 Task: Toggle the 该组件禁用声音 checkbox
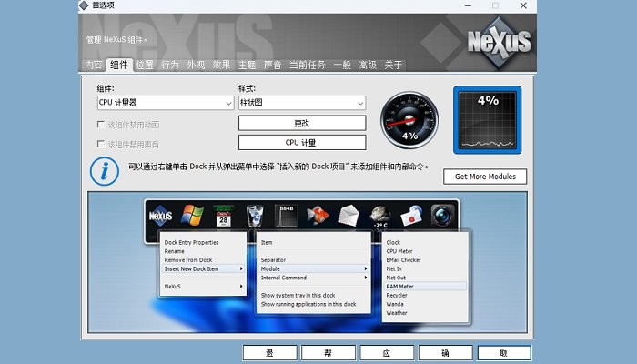(101, 144)
